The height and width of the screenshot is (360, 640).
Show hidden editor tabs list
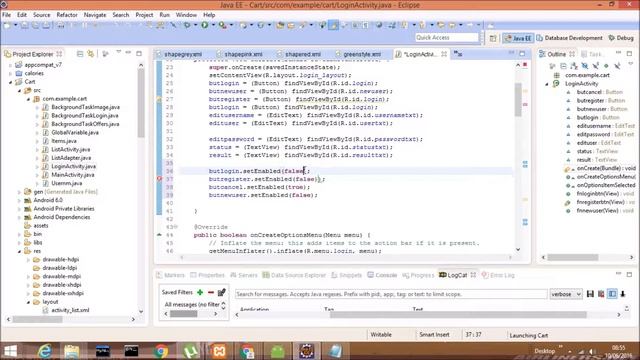pos(458,54)
